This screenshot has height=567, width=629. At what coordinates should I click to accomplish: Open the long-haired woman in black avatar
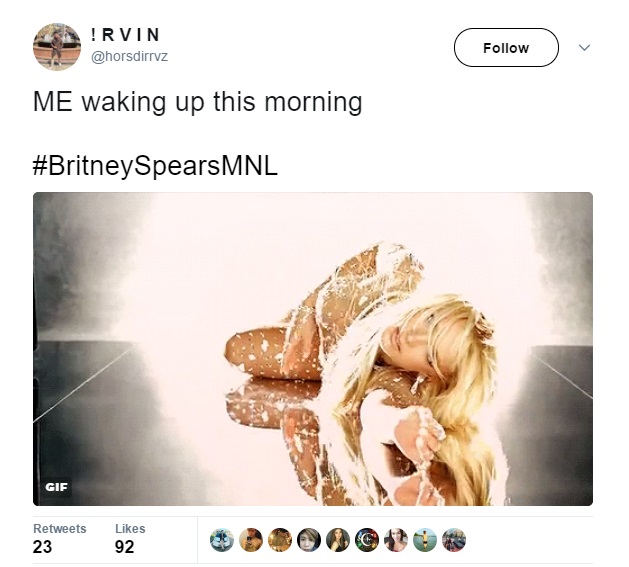(x=338, y=540)
